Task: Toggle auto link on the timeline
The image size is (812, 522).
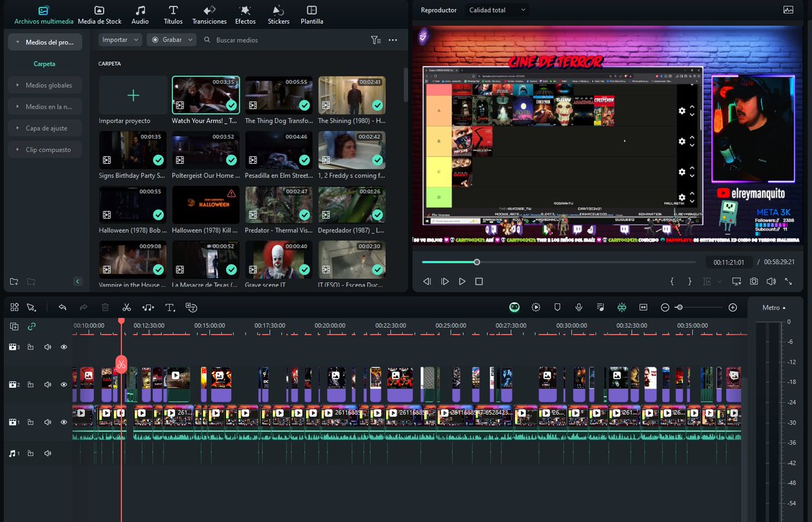Action: coord(31,326)
